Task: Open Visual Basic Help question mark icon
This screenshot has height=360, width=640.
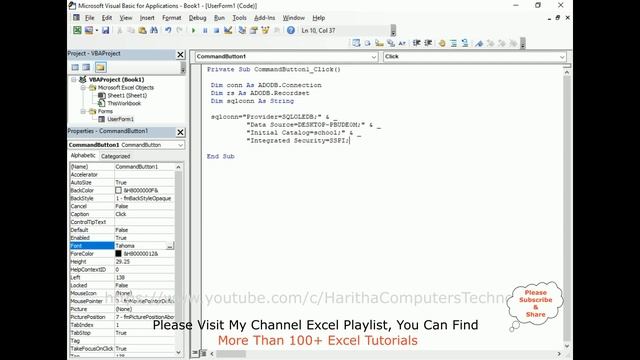Action: point(291,30)
